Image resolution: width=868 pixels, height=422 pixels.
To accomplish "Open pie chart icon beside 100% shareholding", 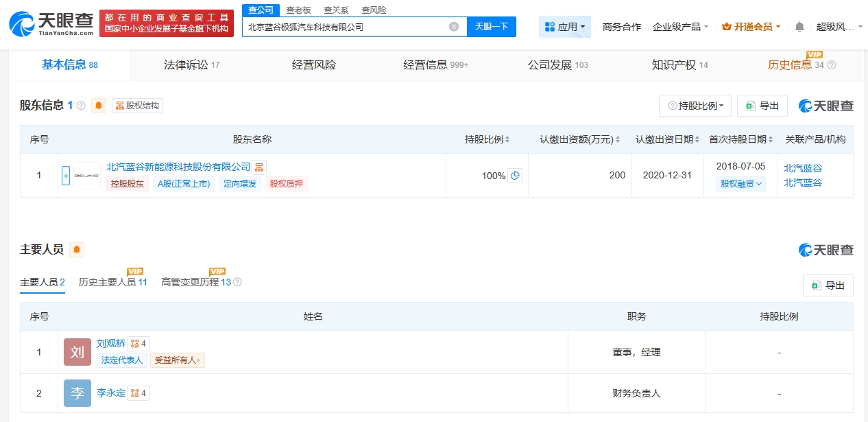I will 515,176.
